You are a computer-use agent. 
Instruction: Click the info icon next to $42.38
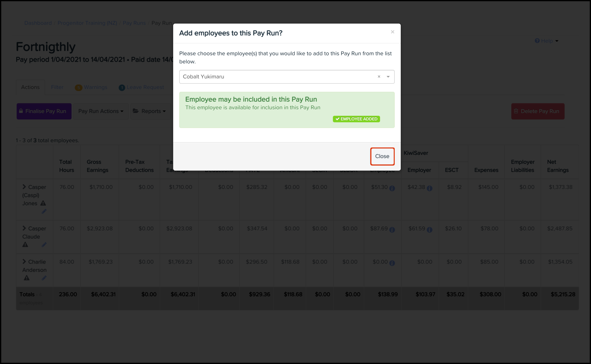[429, 188]
